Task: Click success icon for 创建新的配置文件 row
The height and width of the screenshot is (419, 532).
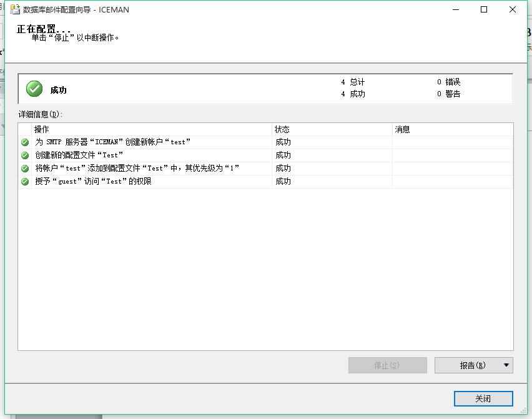Action: pyautogui.click(x=25, y=155)
